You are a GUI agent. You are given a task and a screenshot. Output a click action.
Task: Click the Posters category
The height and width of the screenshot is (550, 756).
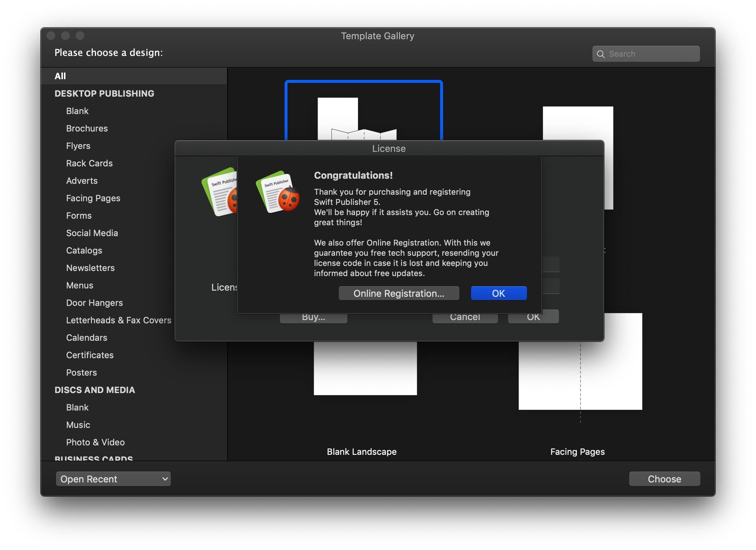pyautogui.click(x=81, y=372)
